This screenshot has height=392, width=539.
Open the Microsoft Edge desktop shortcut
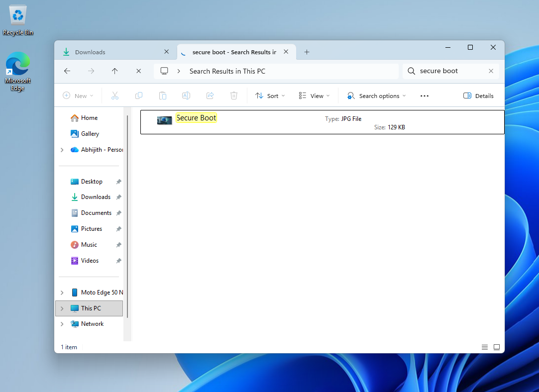coord(17,72)
